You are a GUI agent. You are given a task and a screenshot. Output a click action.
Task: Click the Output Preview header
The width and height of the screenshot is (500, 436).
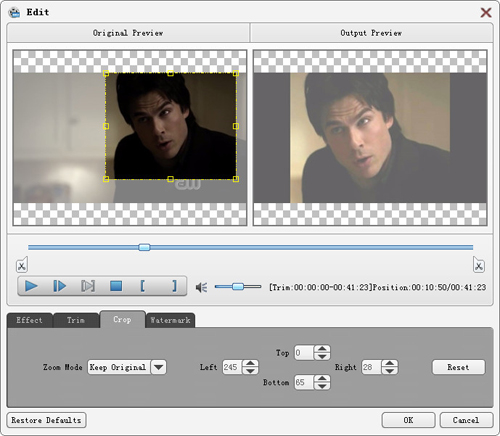[x=371, y=33]
